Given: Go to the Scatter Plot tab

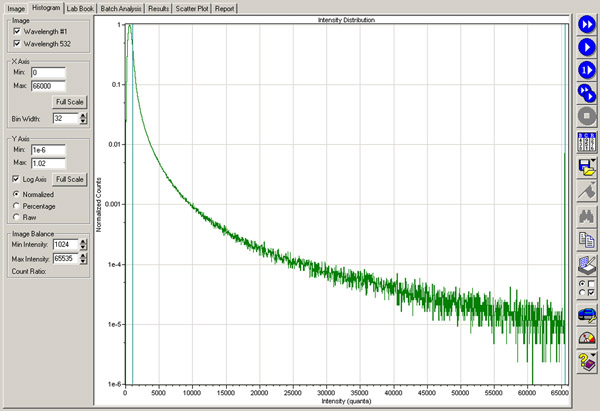Looking at the screenshot, I should coord(192,8).
